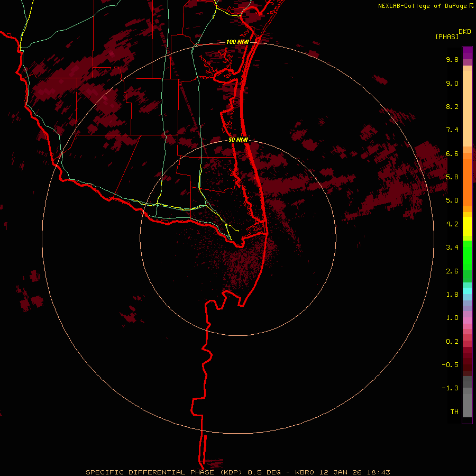Click the bright green segment of the color bar
The image size is (476, 476).
point(467,255)
